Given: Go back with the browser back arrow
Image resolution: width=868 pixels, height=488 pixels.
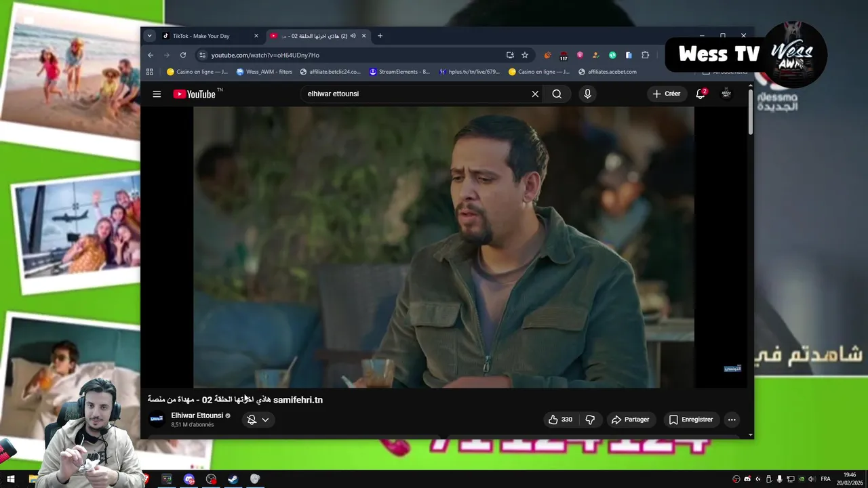Looking at the screenshot, I should tap(151, 55).
